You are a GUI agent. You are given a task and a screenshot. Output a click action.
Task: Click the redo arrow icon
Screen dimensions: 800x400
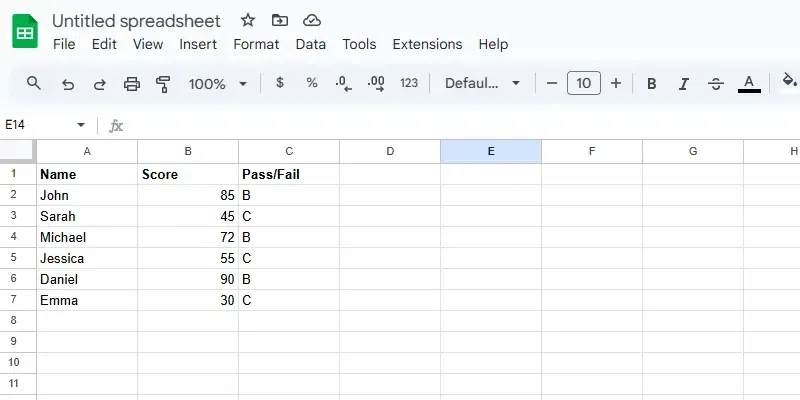[x=99, y=84]
